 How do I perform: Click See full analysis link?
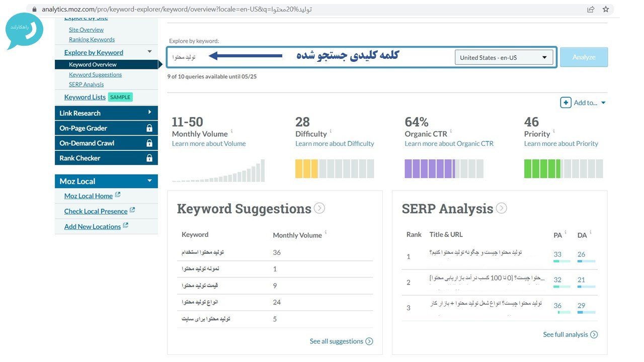pos(570,334)
